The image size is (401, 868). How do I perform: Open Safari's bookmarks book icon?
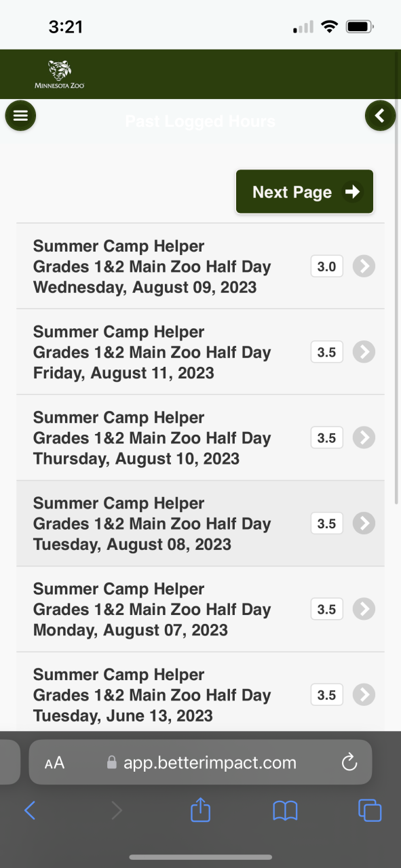tap(285, 810)
